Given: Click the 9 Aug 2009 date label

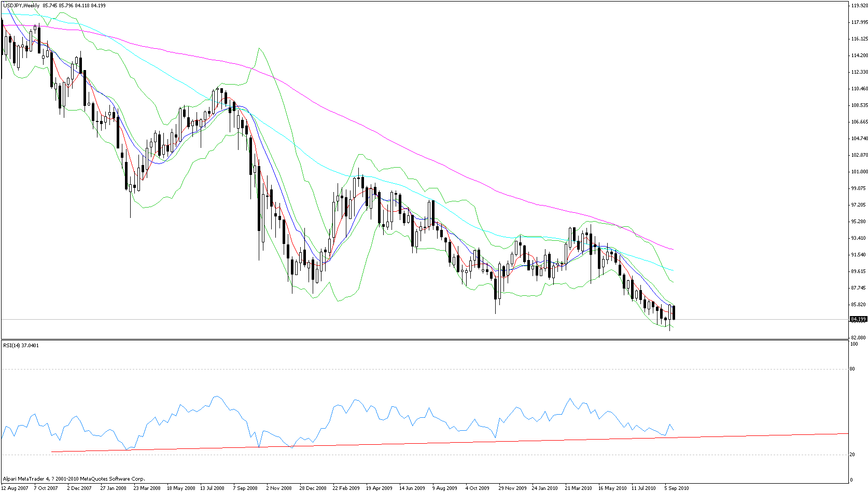Looking at the screenshot, I should point(445,488).
